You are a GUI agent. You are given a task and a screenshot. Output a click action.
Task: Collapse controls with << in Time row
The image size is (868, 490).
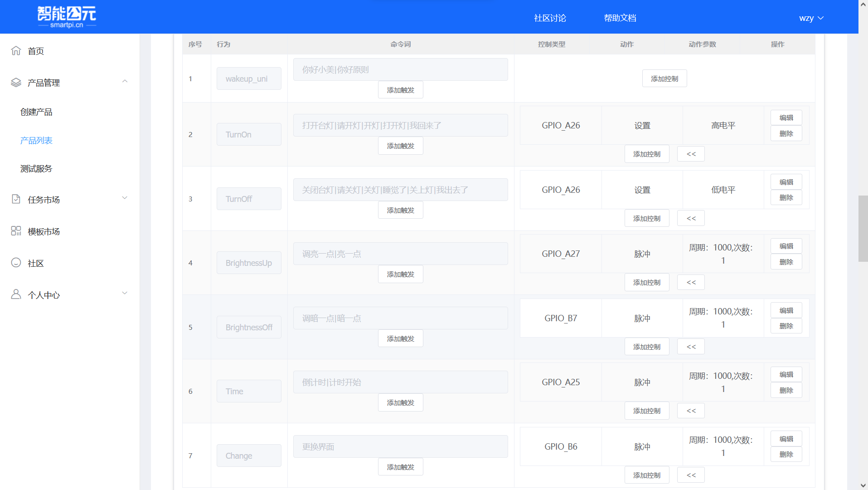(x=691, y=411)
